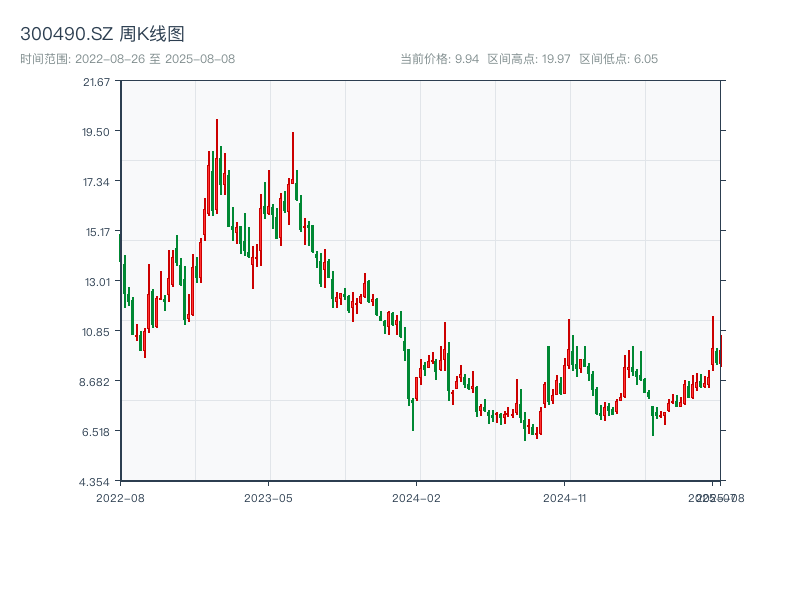The height and width of the screenshot is (600, 800).
Task: Click the period low label 区间低点: 6.05
Action: click(x=619, y=59)
